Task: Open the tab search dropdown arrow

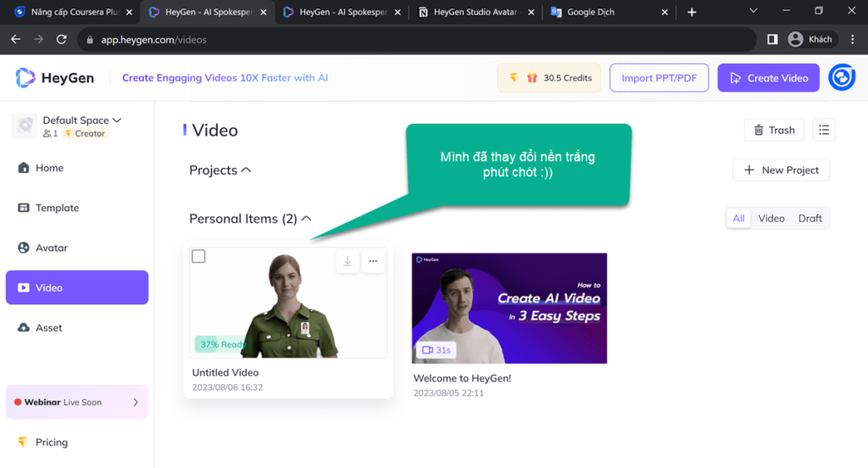Action: tap(753, 11)
